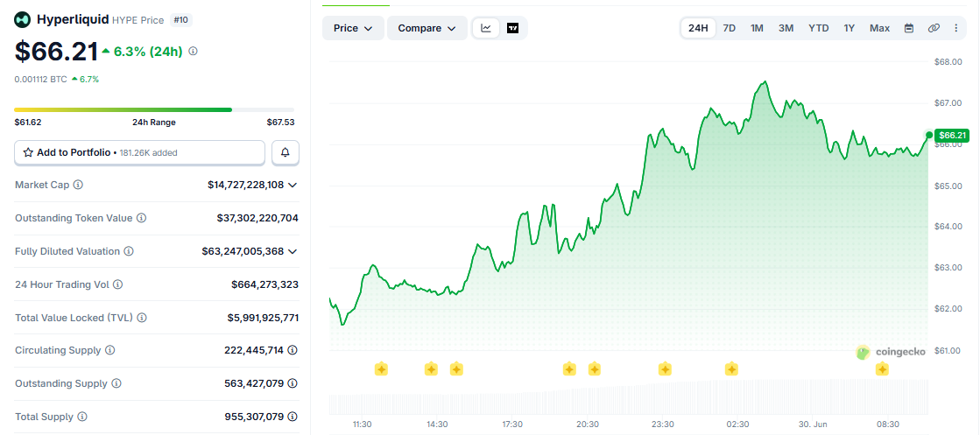The width and height of the screenshot is (980, 435).
Task: Click the info icon beside 6.3% (24h)
Action: (194, 52)
